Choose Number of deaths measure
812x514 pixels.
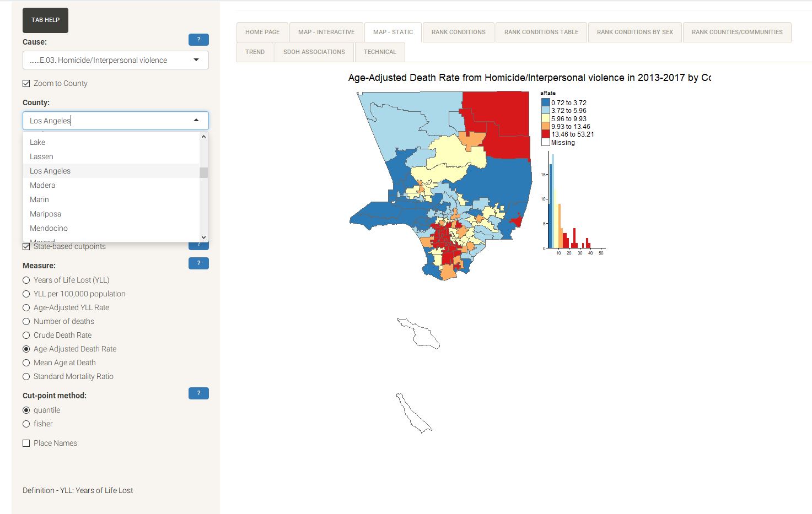tap(26, 321)
